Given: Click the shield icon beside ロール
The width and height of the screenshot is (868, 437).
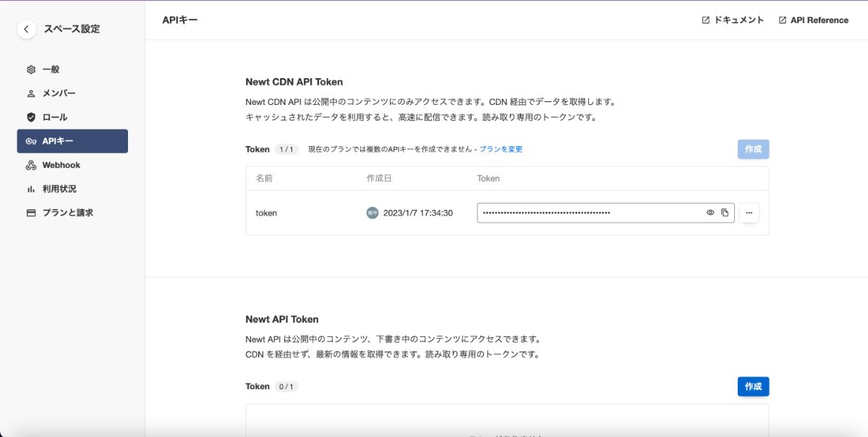Looking at the screenshot, I should tap(31, 117).
